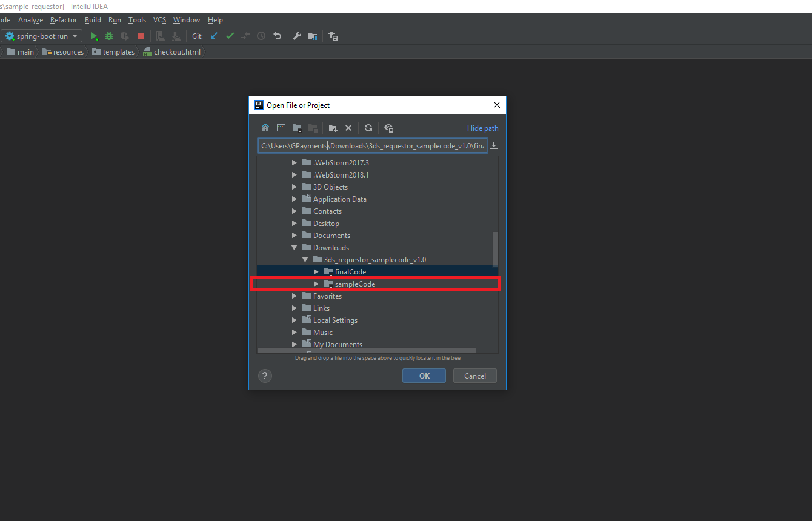812x521 pixels.
Task: Open the Window menu
Action: 187,20
